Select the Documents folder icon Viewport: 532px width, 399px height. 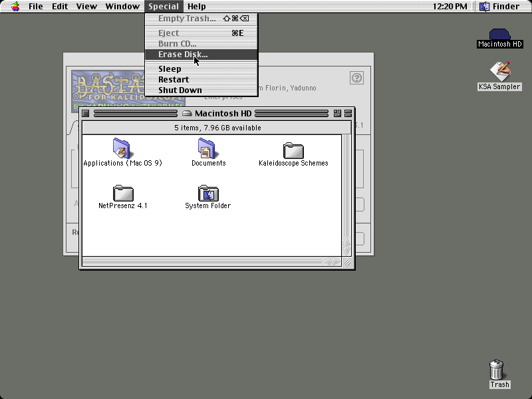click(208, 152)
